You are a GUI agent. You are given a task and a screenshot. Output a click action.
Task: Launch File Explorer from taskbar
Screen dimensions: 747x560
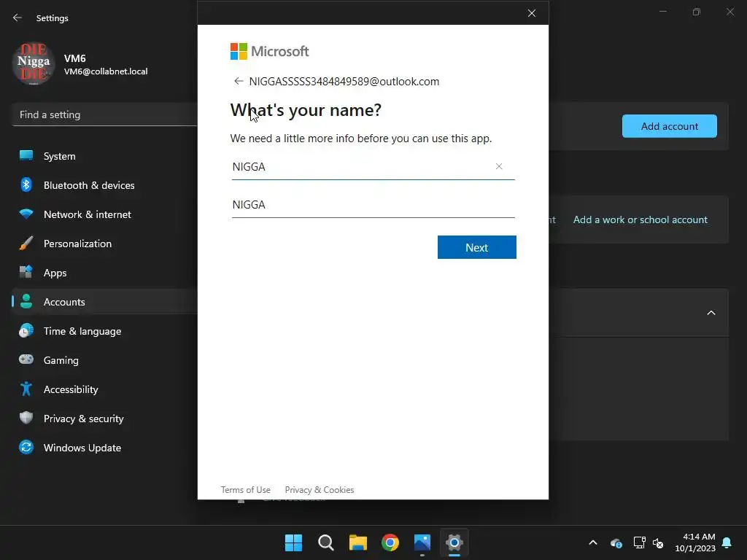point(357,542)
